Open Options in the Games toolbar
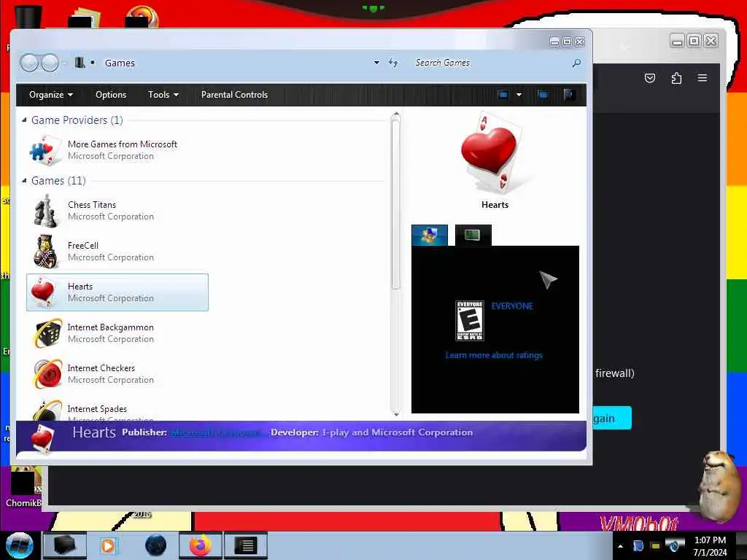 [x=111, y=95]
